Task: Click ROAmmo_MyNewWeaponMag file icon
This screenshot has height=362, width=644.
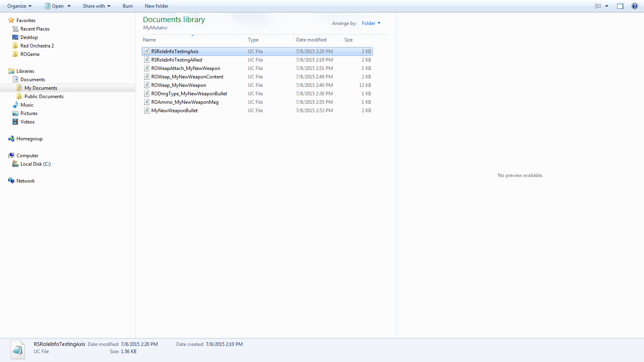Action: tap(147, 102)
